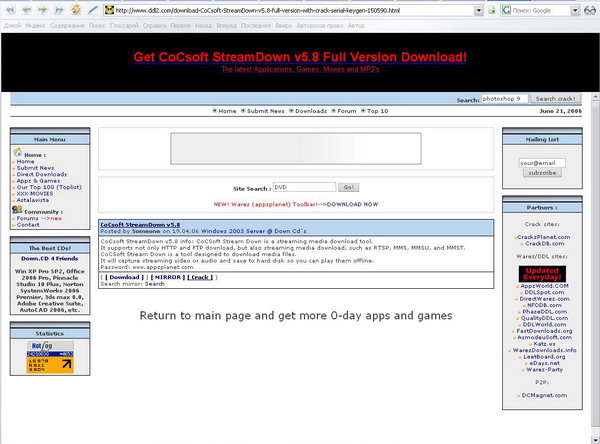Open Submit News in the top site menu
Image resolution: width=600 pixels, height=444 pixels.
(x=266, y=111)
